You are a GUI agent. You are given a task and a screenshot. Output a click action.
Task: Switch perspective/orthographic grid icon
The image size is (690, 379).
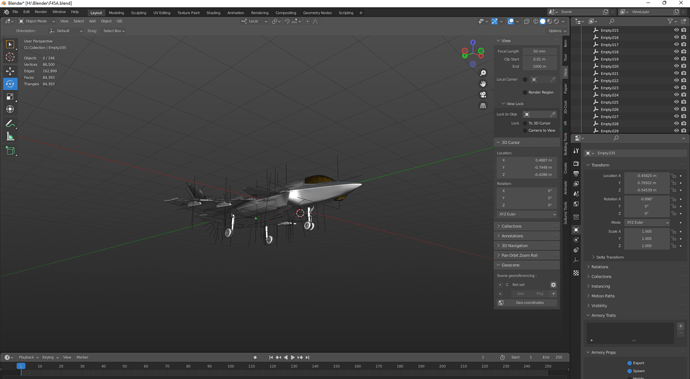pyautogui.click(x=483, y=106)
